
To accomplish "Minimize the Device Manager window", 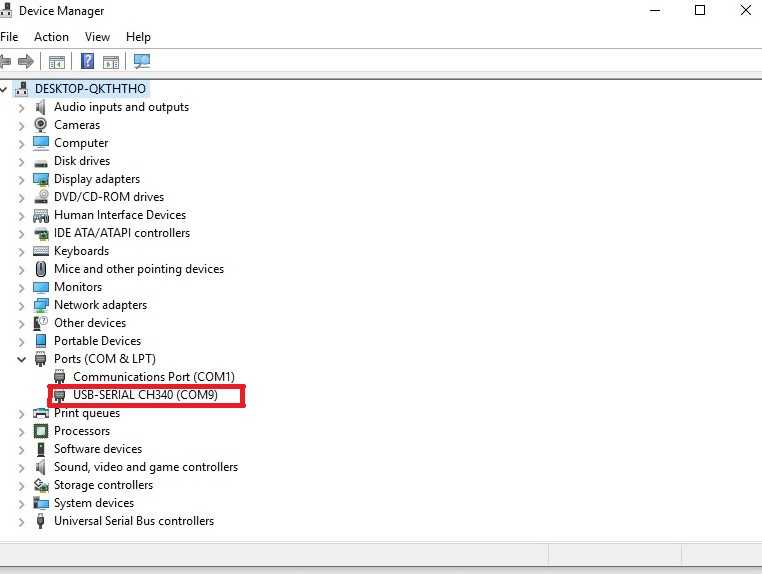I will [655, 10].
